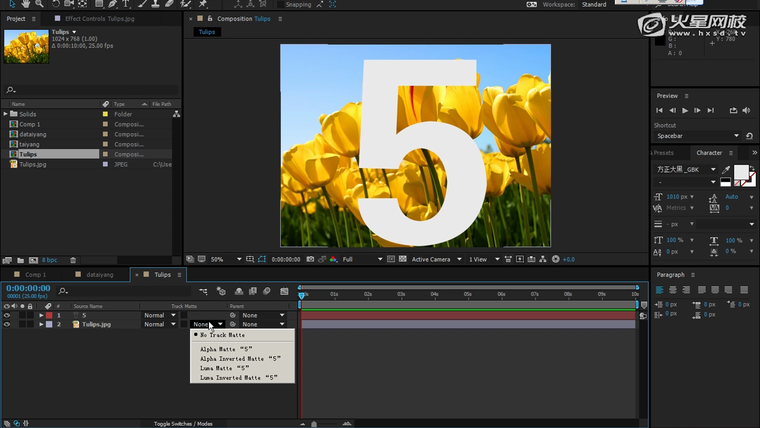Click the Character fill color swatch
The width and height of the screenshot is (760, 428).
click(741, 173)
